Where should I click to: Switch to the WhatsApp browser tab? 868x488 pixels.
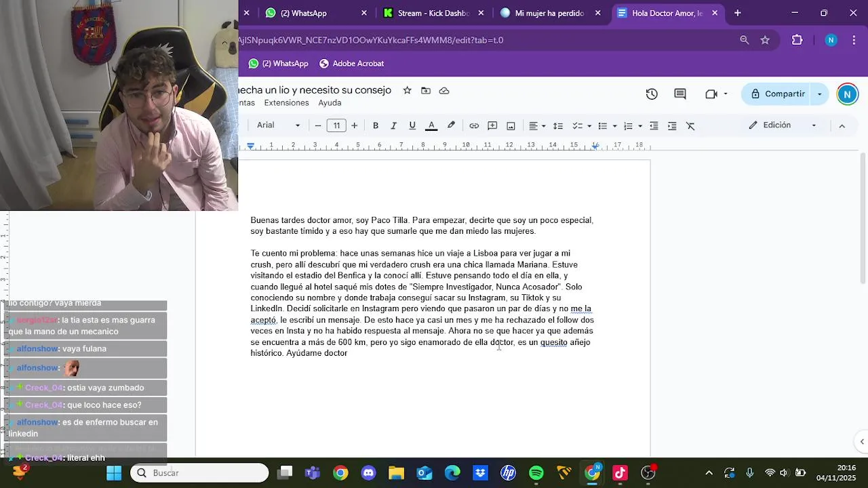coord(314,13)
